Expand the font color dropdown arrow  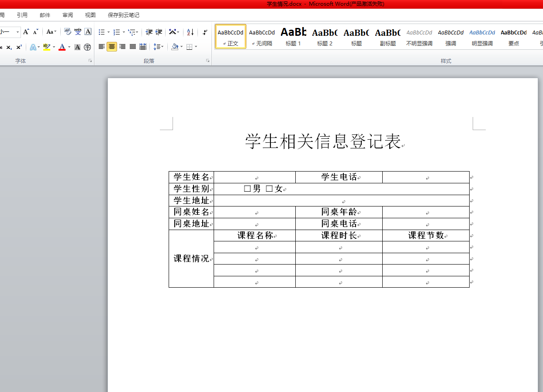[69, 47]
